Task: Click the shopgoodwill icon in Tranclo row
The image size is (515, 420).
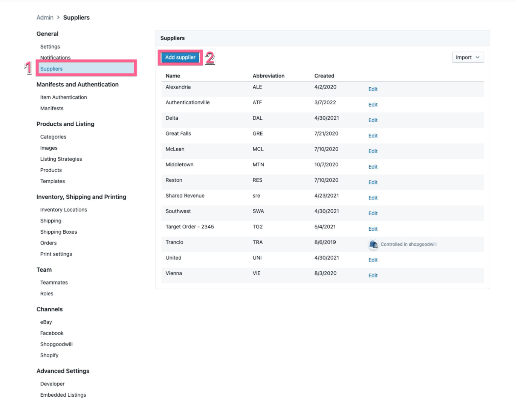Action: 373,245
